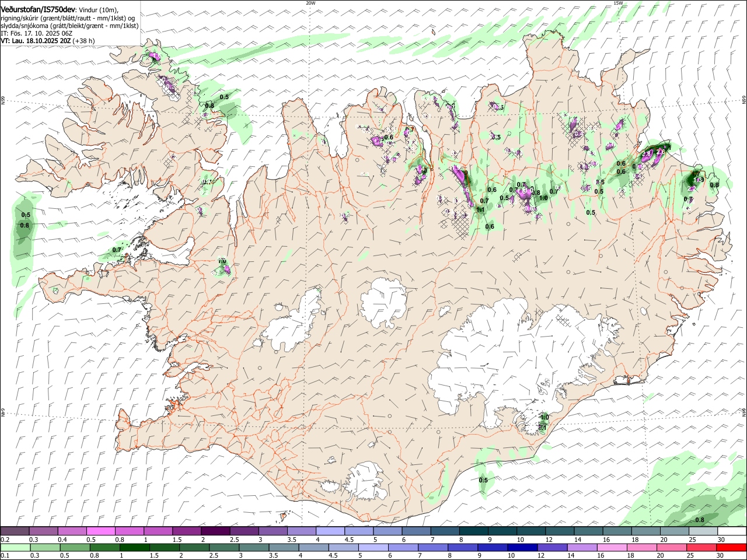Viewport: 747px width, 560px height.
Task: Select the dark teal snow swatch for 8–9
Action: click(x=473, y=531)
